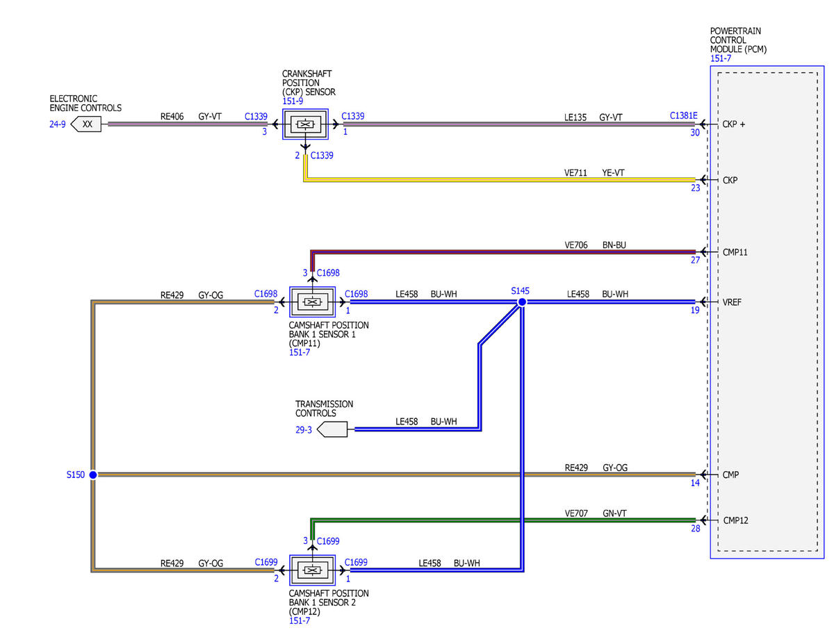The height and width of the screenshot is (644, 834).
Task: Click PCM pin number 27
Action: tap(695, 260)
